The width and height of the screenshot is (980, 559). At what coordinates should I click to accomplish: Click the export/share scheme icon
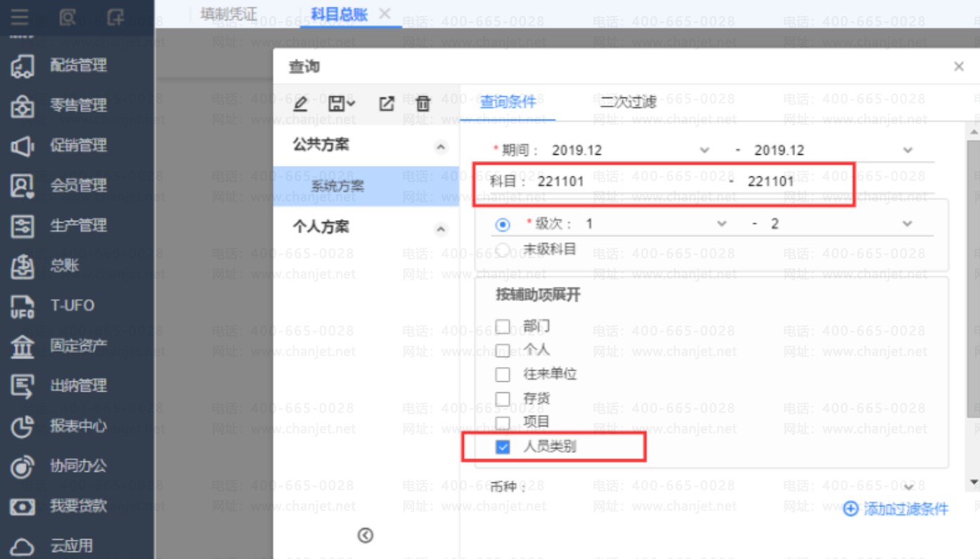click(387, 104)
